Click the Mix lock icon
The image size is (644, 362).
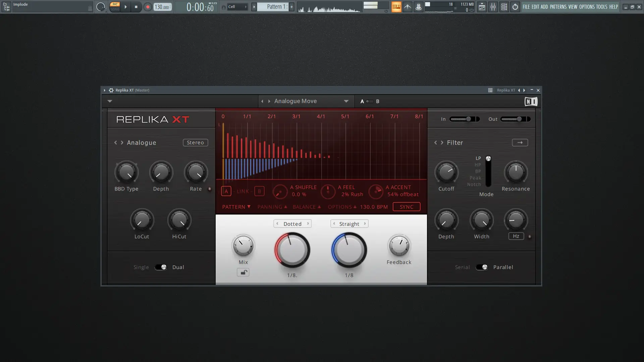243,273
